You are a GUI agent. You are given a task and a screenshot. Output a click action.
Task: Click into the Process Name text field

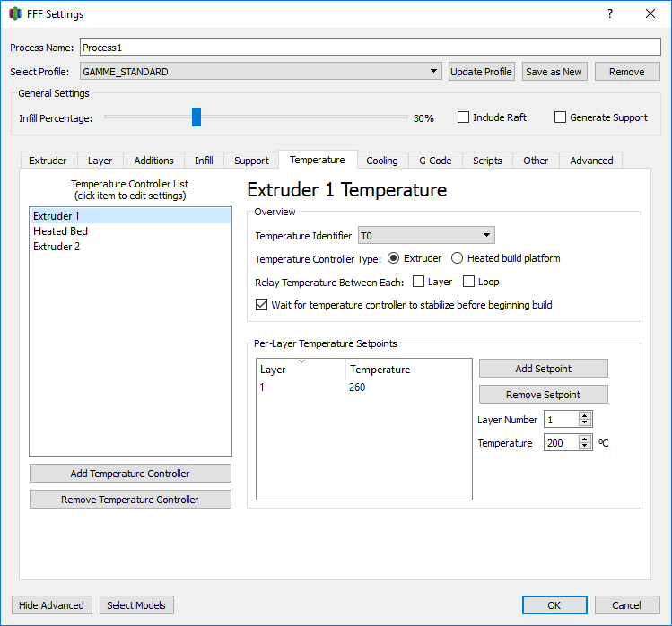coord(370,48)
